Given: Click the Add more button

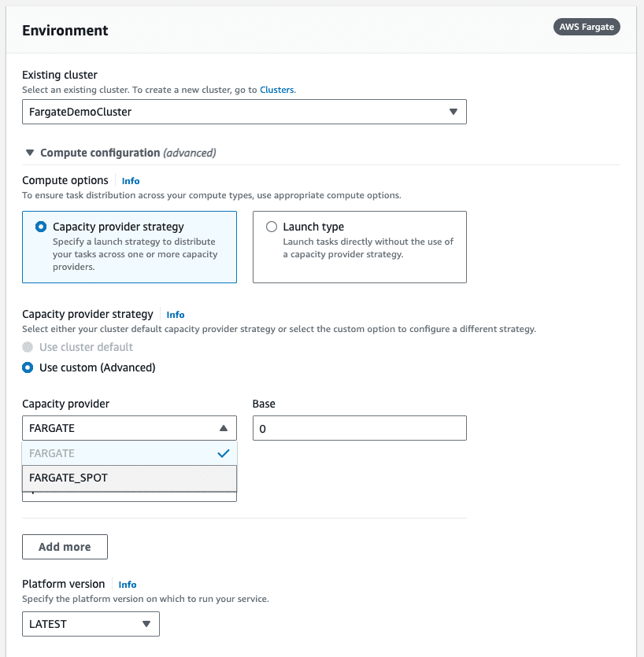Looking at the screenshot, I should [65, 546].
